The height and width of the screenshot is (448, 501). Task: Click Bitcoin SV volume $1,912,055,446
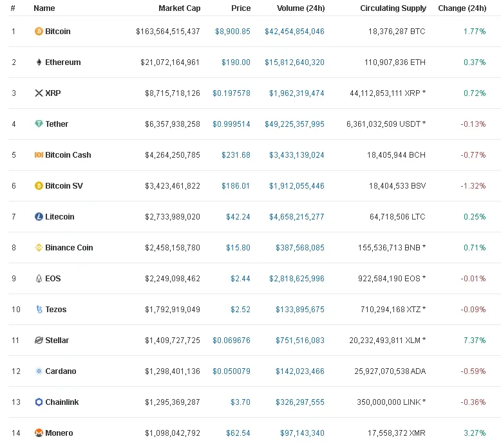pyautogui.click(x=297, y=186)
